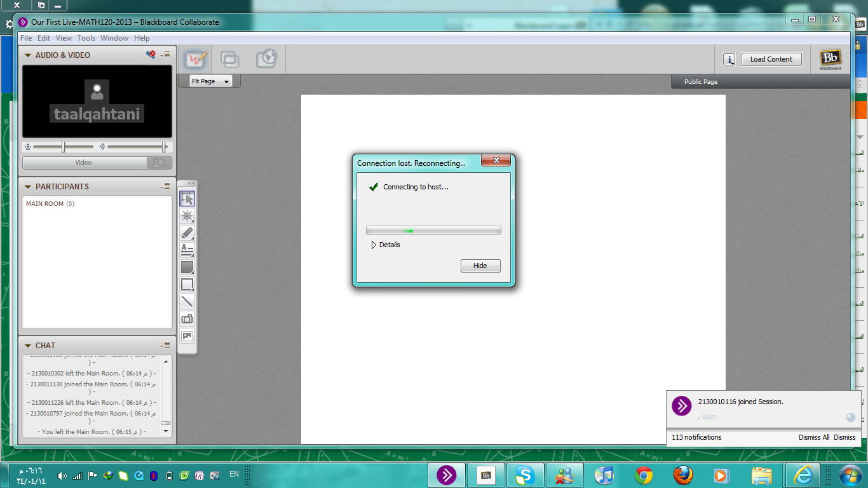Switch to Application Sharing mode
Viewport: 868px width, 488px height.
tap(230, 59)
